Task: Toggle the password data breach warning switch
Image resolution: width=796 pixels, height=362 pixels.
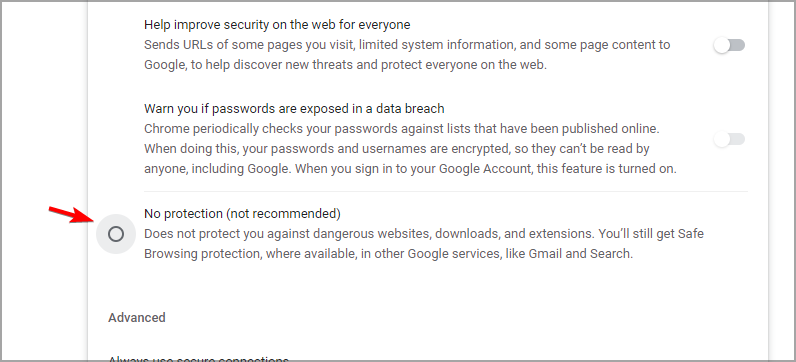Action: [x=729, y=139]
